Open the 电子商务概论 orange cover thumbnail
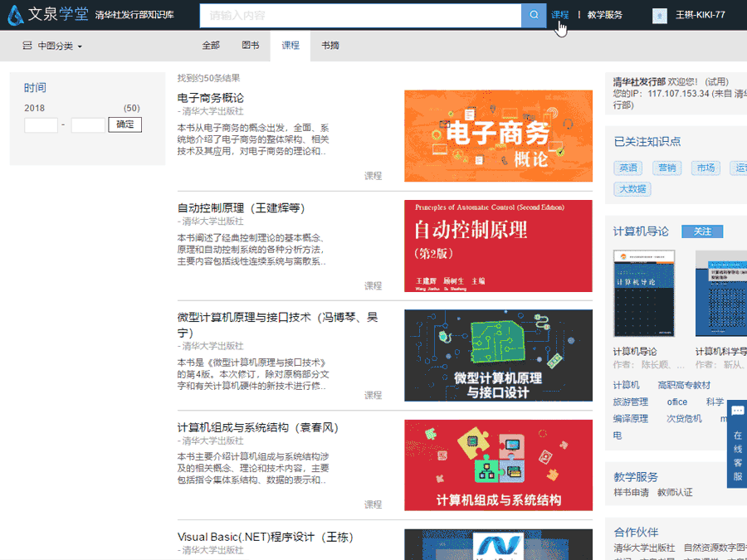This screenshot has width=747, height=560. pos(498,136)
